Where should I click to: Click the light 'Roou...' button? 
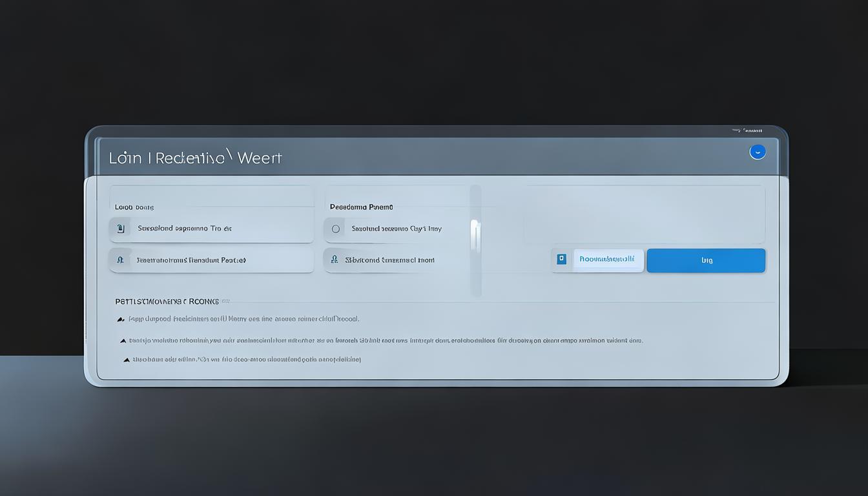pyautogui.click(x=608, y=260)
